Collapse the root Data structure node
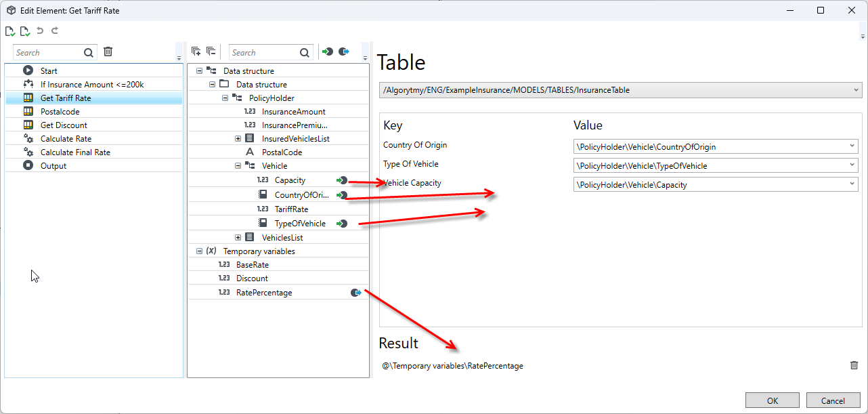Viewport: 868px width, 414px height. coord(199,70)
